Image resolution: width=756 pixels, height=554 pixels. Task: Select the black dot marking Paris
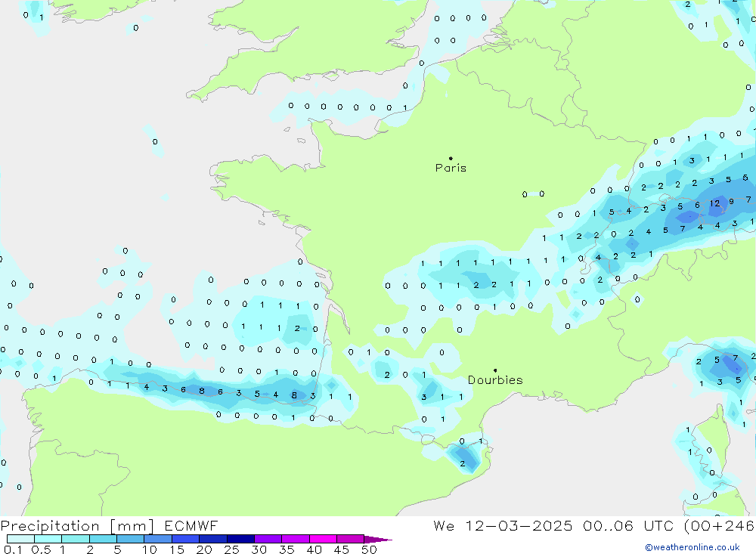point(451,158)
